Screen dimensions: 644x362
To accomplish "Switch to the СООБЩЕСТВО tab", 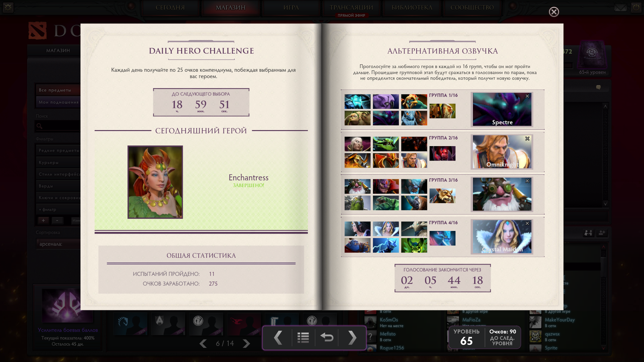I will (472, 8).
